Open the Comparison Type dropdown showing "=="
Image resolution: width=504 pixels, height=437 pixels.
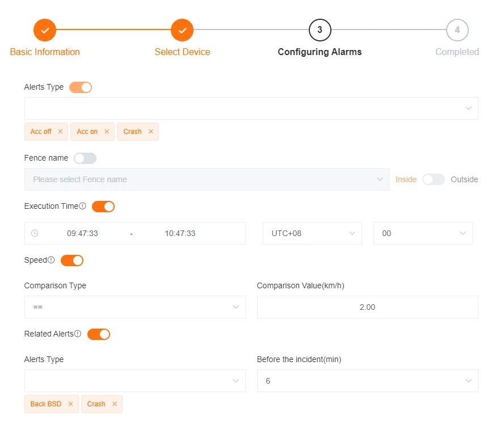[x=135, y=307]
